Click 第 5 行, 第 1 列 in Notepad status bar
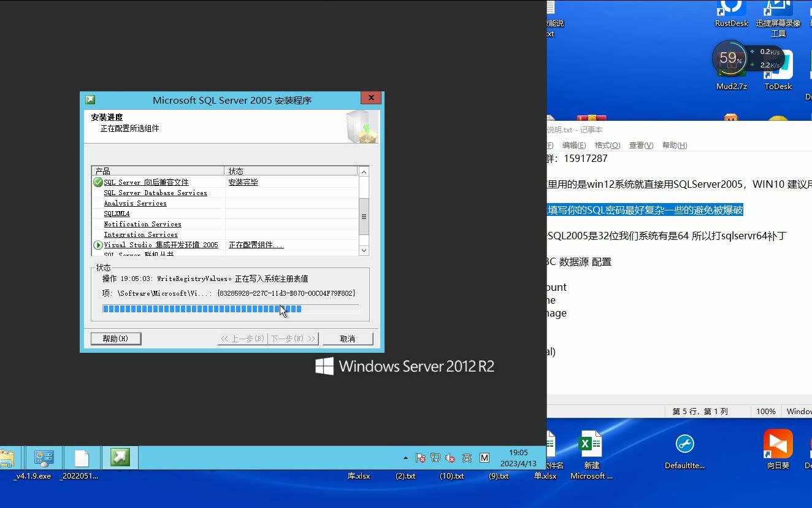Screen dimensions: 812x508 coord(700,412)
